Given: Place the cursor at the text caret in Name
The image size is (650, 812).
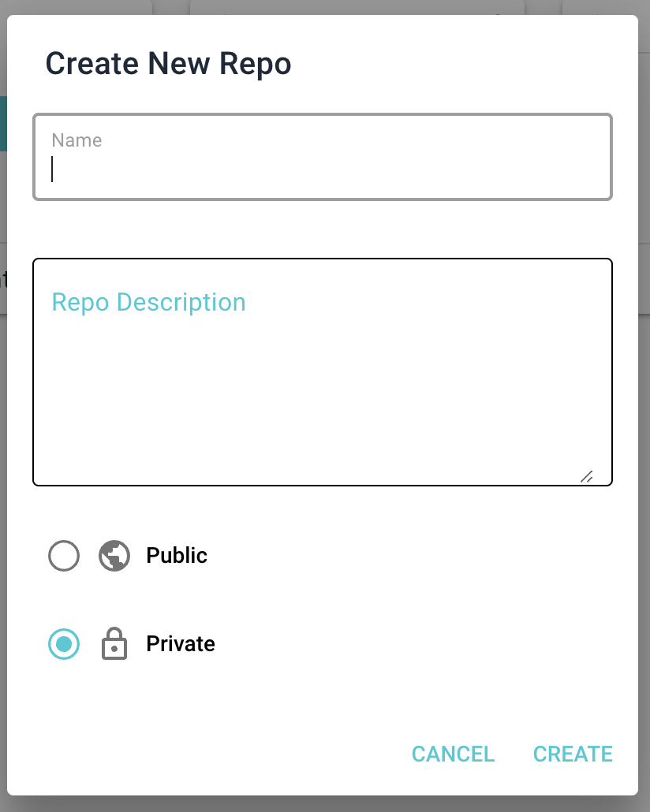Looking at the screenshot, I should [x=53, y=169].
